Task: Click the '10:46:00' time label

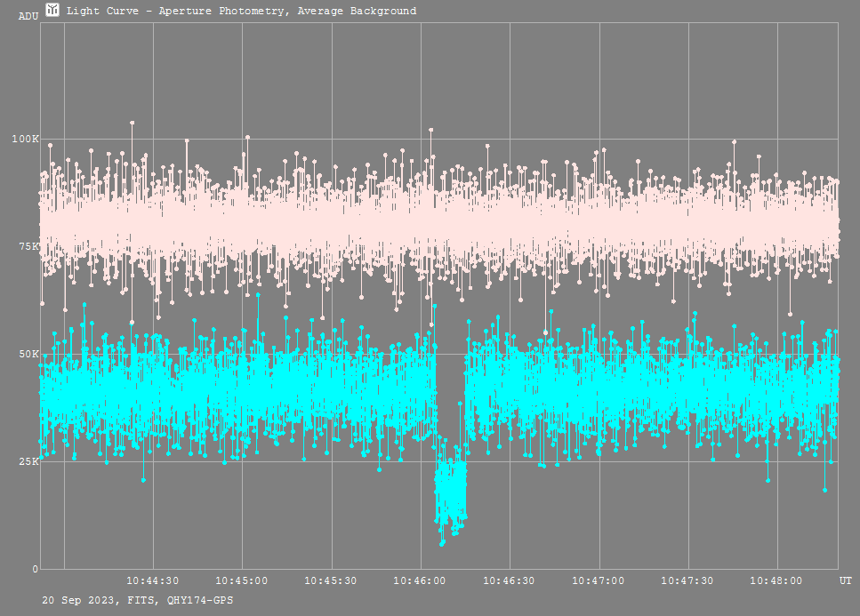Action: tap(420, 581)
